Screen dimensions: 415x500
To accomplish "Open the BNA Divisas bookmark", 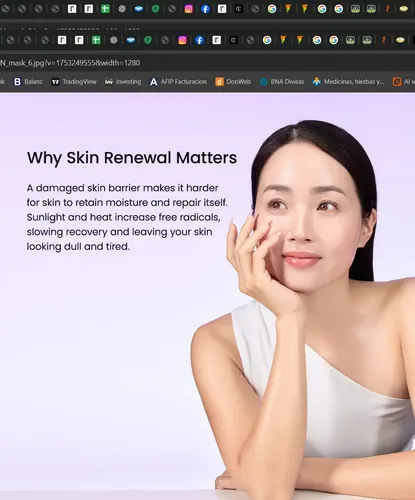I will pyautogui.click(x=282, y=82).
